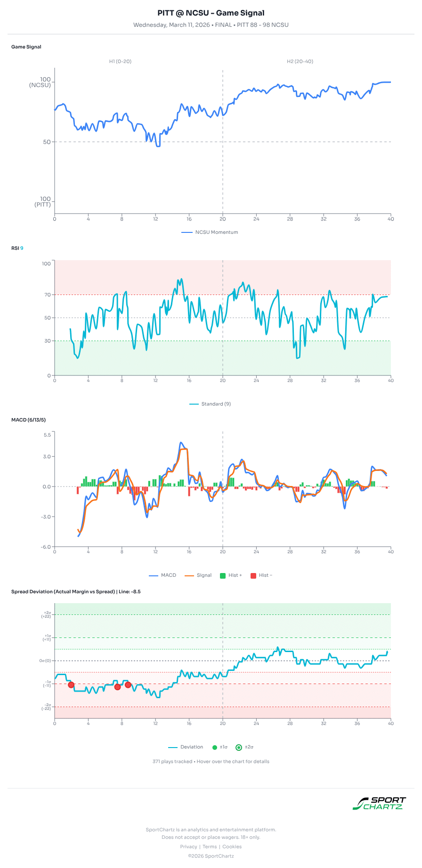Click the Game Signal section heading
Image resolution: width=422 pixels, height=868 pixels.
[x=26, y=47]
